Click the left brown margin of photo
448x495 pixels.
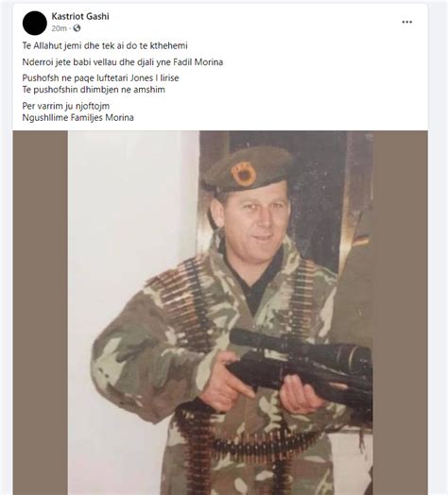click(x=40, y=313)
